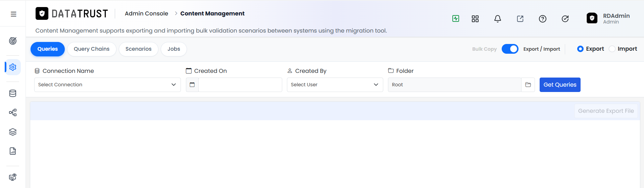Open the help question mark icon
Viewport: 644px width, 188px height.
pos(543,19)
